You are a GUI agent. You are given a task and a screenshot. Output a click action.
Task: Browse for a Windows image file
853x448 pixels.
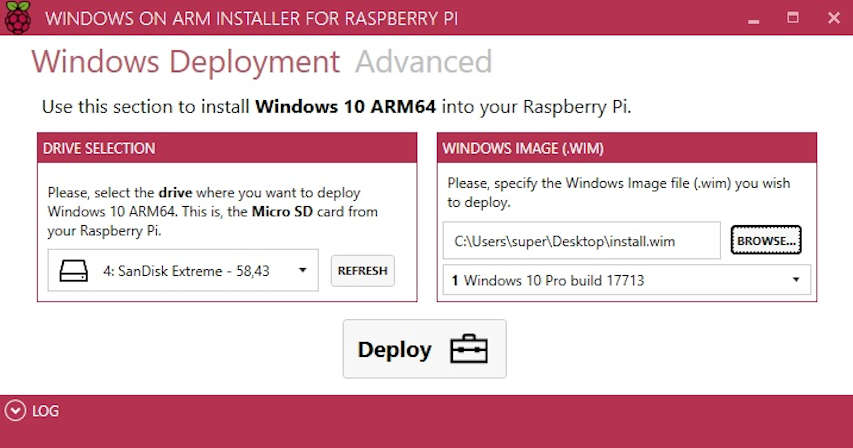point(765,240)
